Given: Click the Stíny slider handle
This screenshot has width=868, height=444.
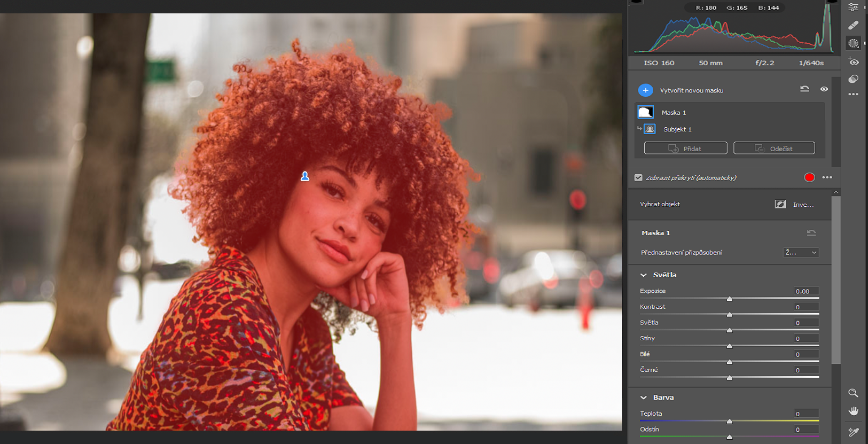Looking at the screenshot, I should coord(730,346).
